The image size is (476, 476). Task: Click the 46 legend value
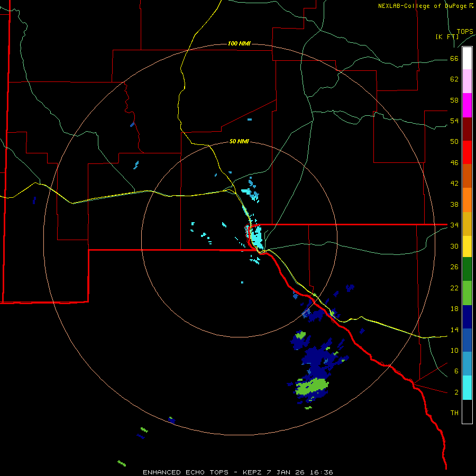454,163
